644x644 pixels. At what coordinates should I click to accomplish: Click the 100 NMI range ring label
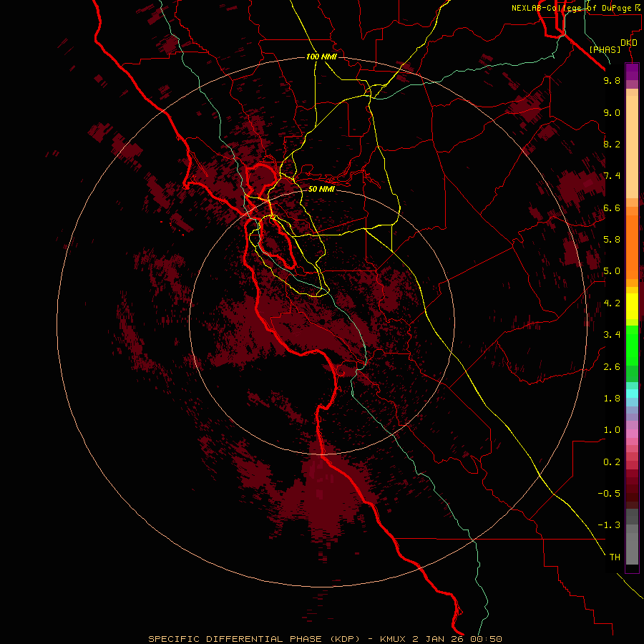tap(321, 57)
